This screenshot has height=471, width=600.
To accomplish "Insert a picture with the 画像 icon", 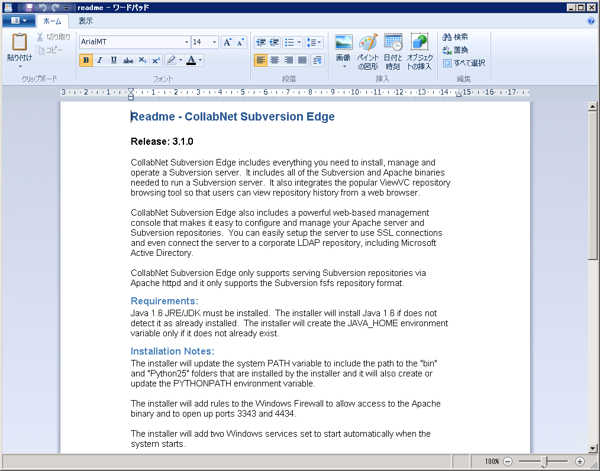I will click(x=343, y=42).
